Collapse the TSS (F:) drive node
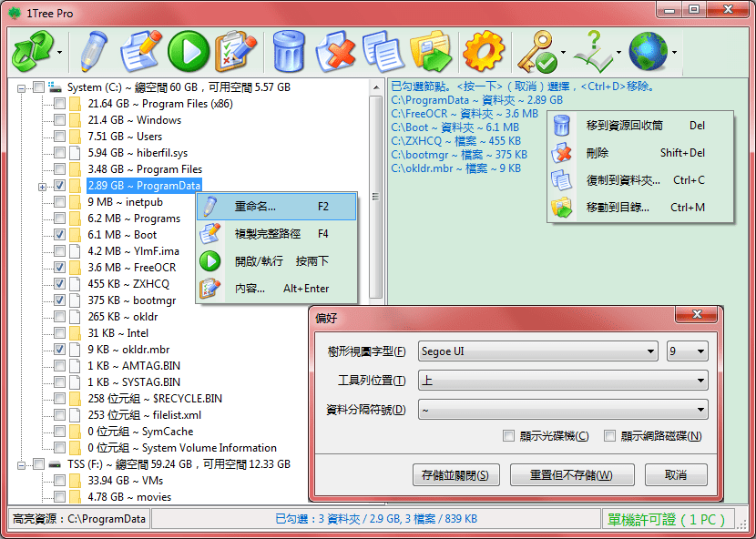Image resolution: width=756 pixels, height=539 pixels. coord(21,465)
